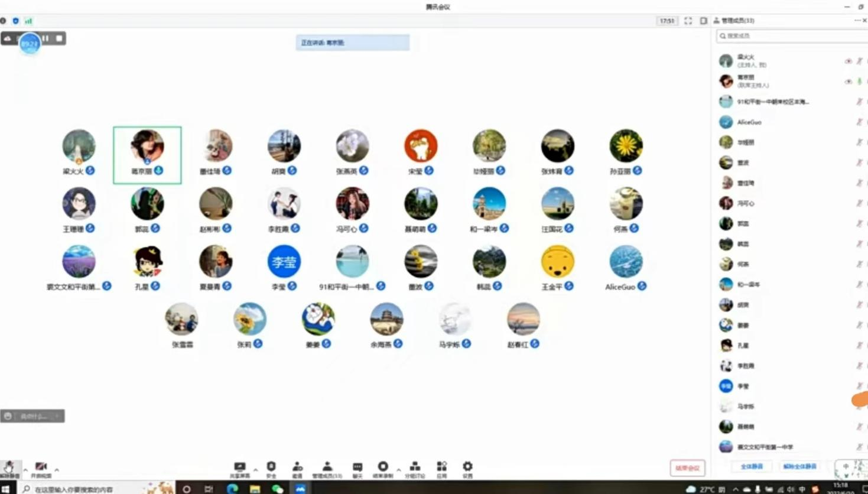Screen dimensions: 868x494
Task: Open the Security shield menu
Action: click(271, 467)
